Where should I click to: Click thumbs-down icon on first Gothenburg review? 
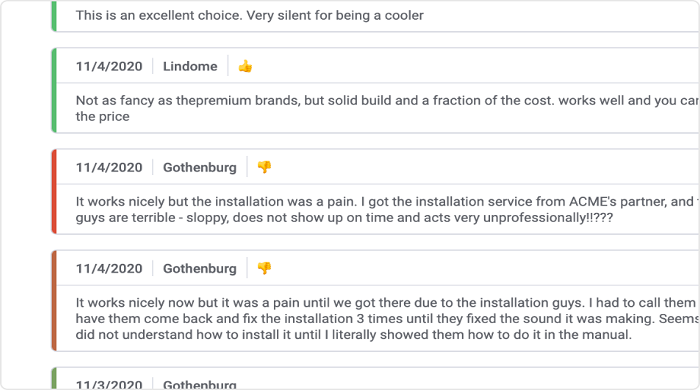coord(264,167)
